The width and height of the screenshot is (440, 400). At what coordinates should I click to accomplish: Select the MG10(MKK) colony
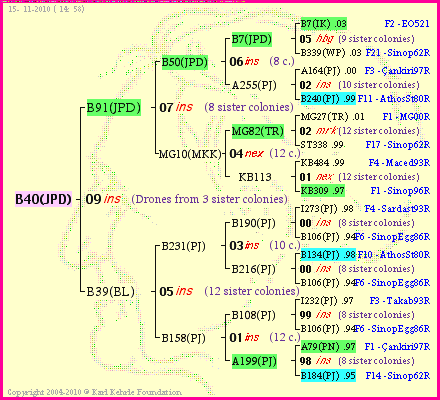(x=190, y=154)
